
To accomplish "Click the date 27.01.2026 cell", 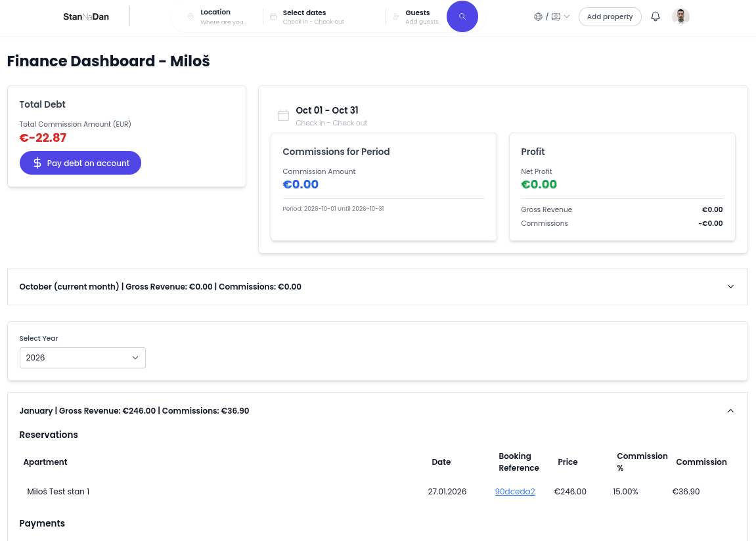I will tap(447, 491).
